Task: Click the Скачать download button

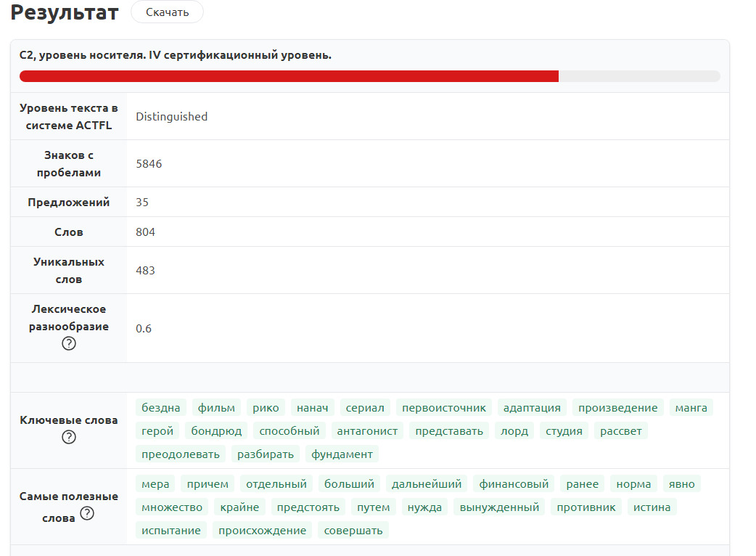Action: tap(167, 12)
